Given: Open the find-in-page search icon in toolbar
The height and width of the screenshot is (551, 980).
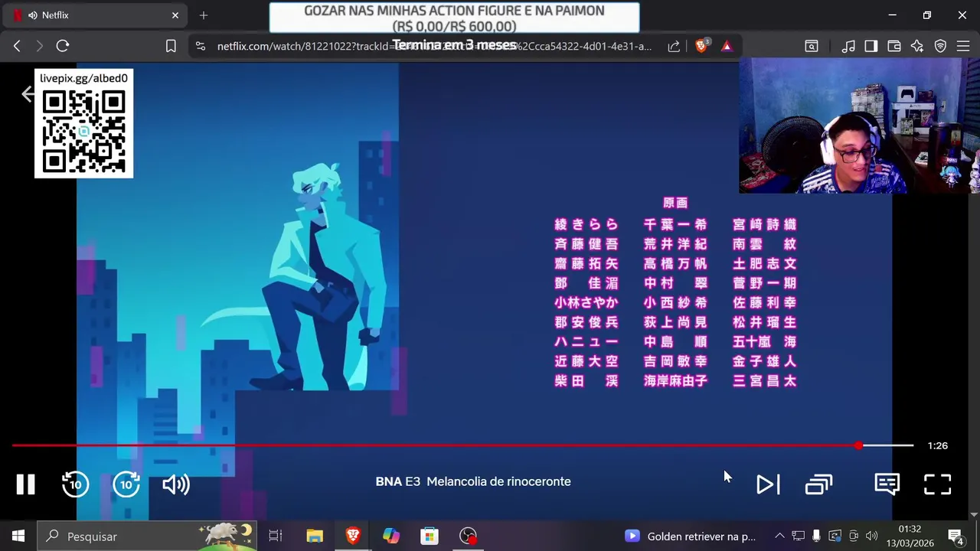Looking at the screenshot, I should pyautogui.click(x=812, y=46).
